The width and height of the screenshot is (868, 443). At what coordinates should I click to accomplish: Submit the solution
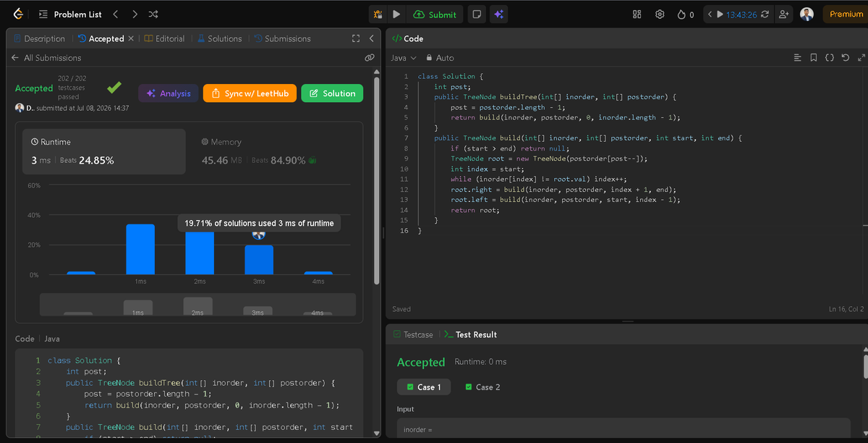point(435,14)
